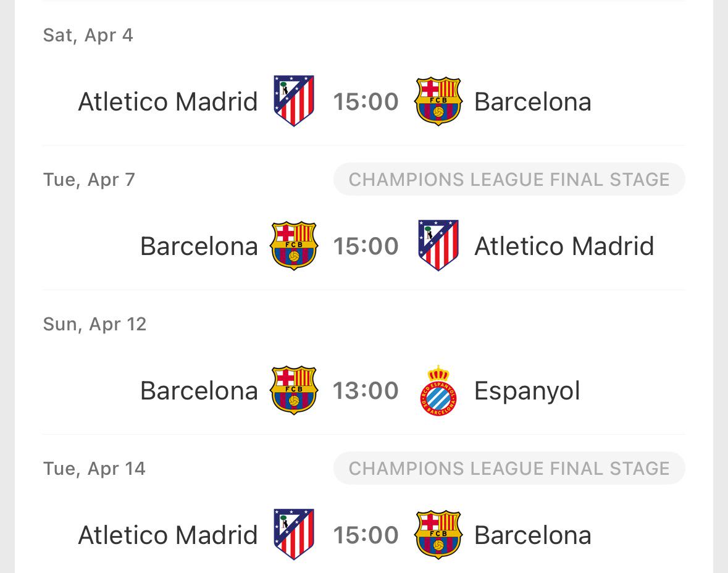This screenshot has height=573, width=728.
Task: Click the Espanyol club crest
Action: coord(438,390)
